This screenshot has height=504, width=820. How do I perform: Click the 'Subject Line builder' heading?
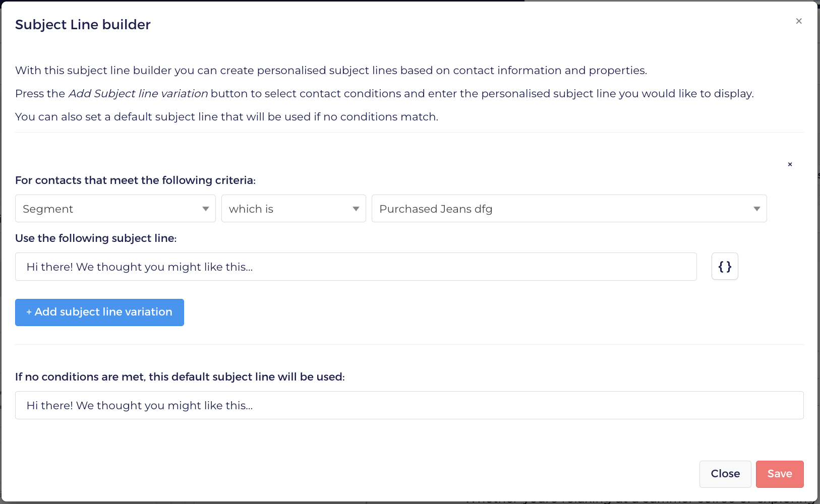pyautogui.click(x=83, y=25)
